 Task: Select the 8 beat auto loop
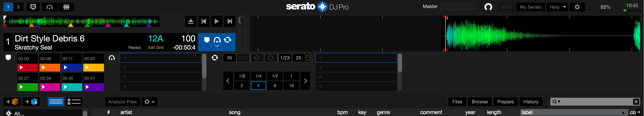(x=275, y=86)
